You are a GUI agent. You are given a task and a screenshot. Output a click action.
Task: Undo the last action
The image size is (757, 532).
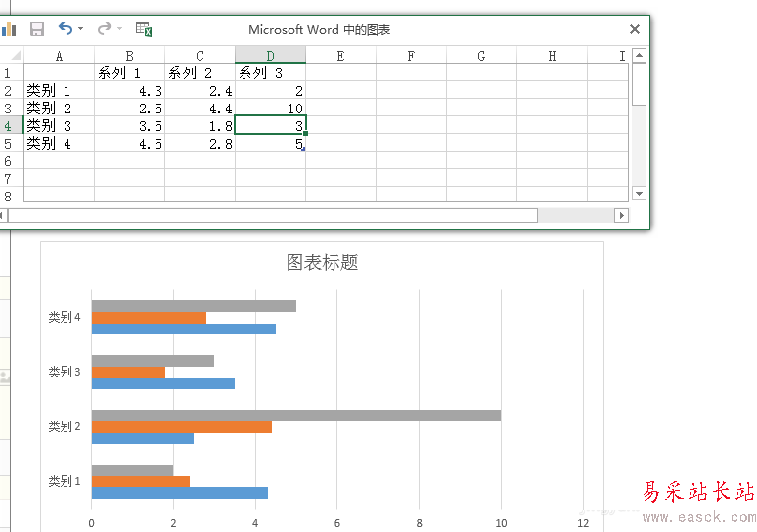coord(66,29)
